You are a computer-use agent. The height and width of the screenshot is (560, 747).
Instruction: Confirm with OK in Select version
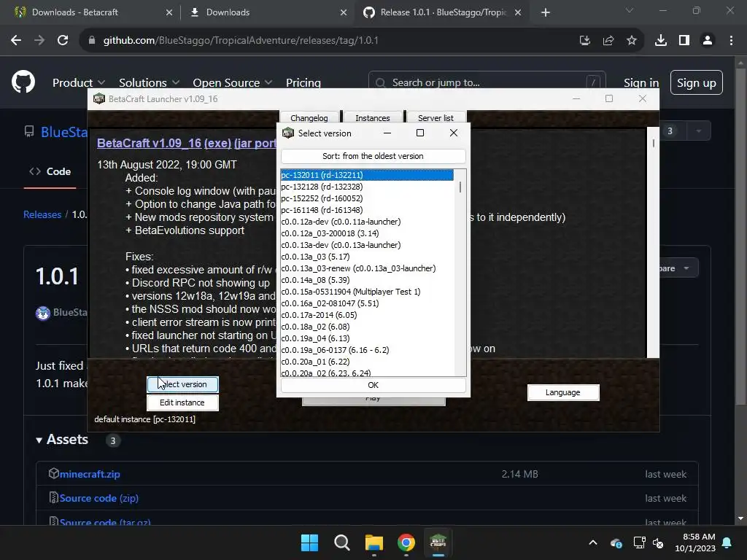[373, 385]
